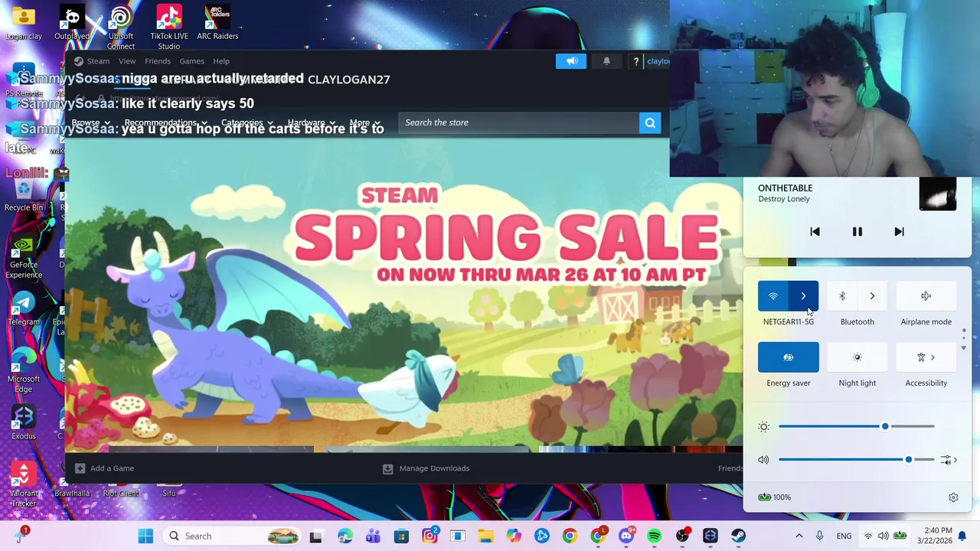The height and width of the screenshot is (551, 980).
Task: Open Microsoft Teams from the taskbar
Action: click(373, 536)
